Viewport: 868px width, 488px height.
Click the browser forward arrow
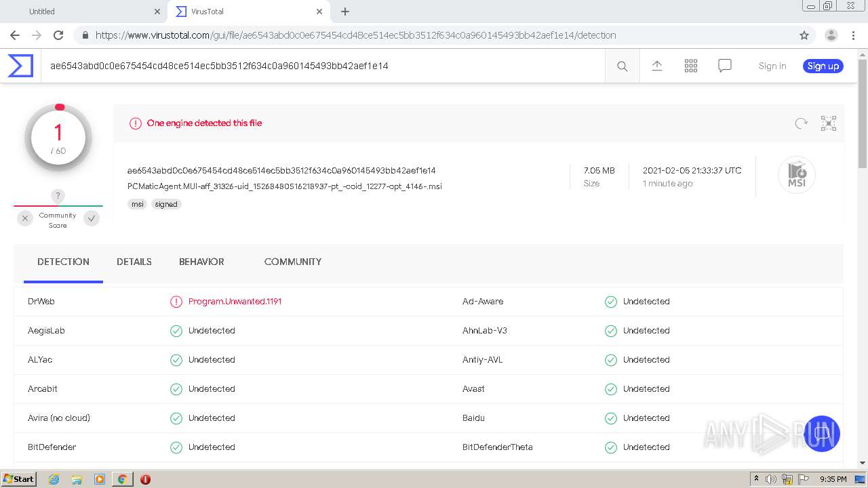37,35
